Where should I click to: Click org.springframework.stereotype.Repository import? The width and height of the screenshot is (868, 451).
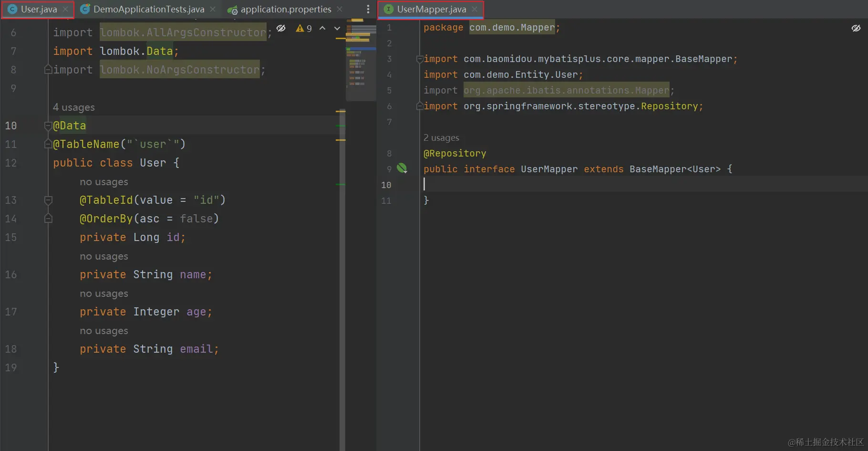pos(581,106)
